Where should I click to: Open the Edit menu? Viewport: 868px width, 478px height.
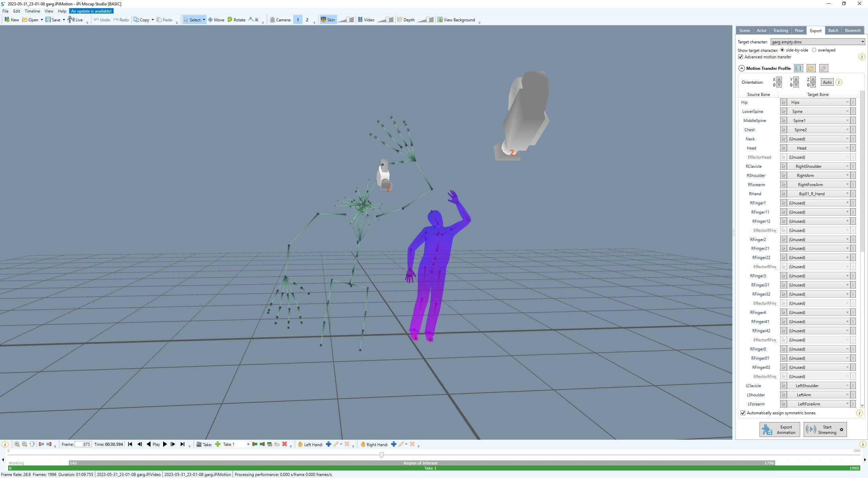click(16, 11)
